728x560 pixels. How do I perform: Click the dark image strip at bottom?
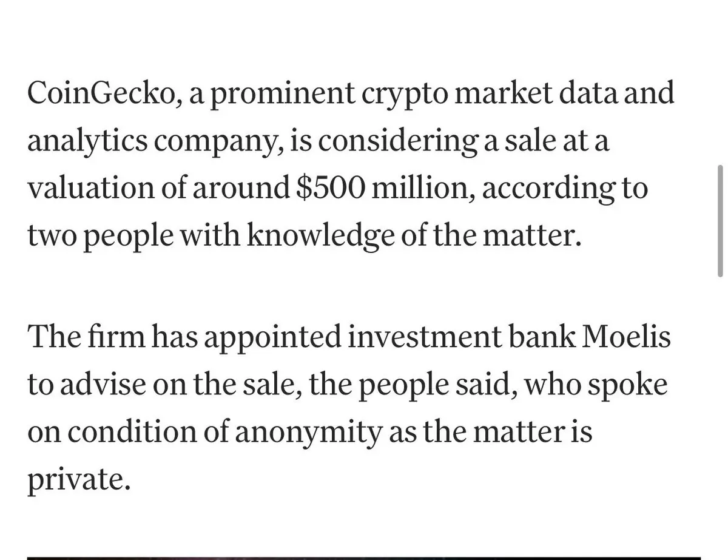(364, 556)
